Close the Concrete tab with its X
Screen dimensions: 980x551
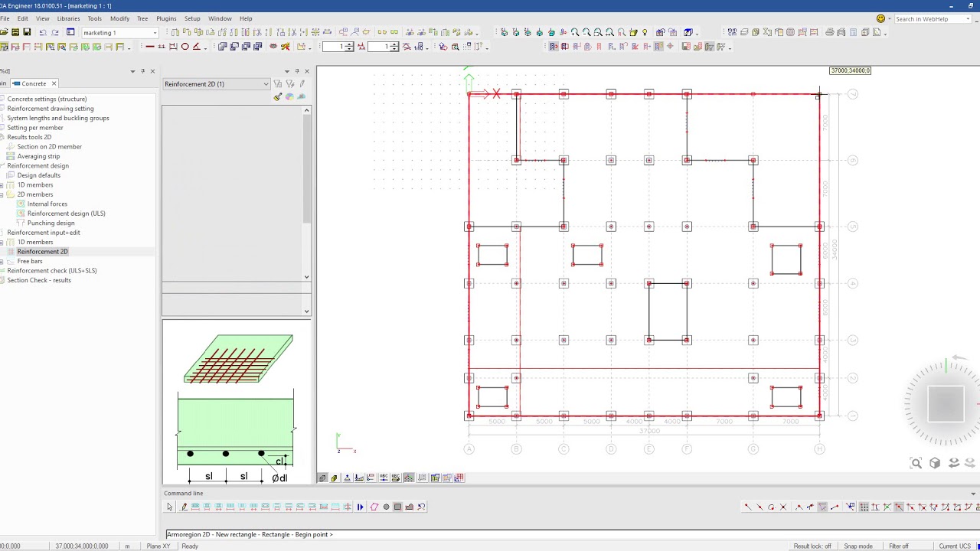(x=54, y=83)
